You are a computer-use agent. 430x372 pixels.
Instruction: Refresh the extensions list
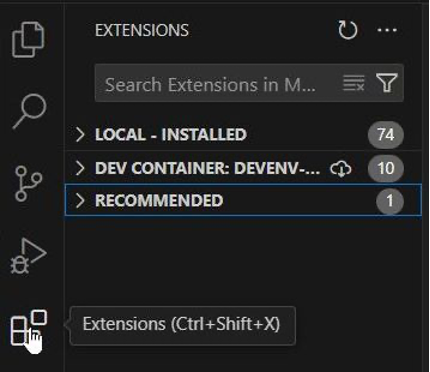click(x=348, y=30)
